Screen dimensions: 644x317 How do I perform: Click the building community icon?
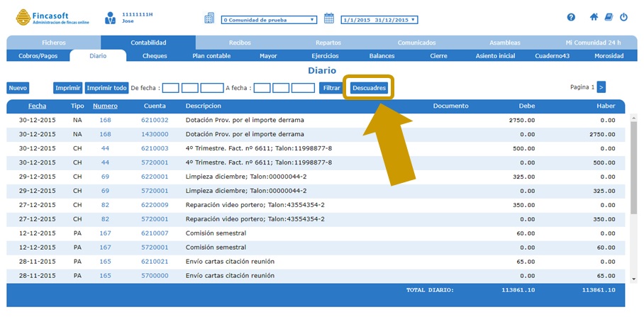click(x=209, y=18)
